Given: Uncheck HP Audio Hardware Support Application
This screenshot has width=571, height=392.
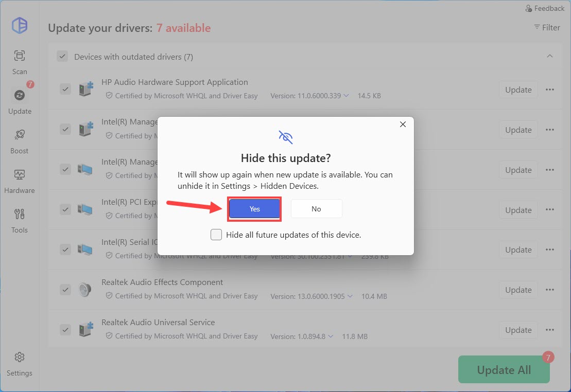Looking at the screenshot, I should click(x=65, y=89).
